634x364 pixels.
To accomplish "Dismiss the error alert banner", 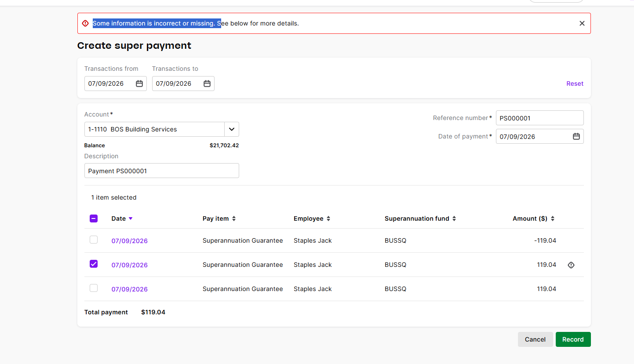I will [x=582, y=23].
